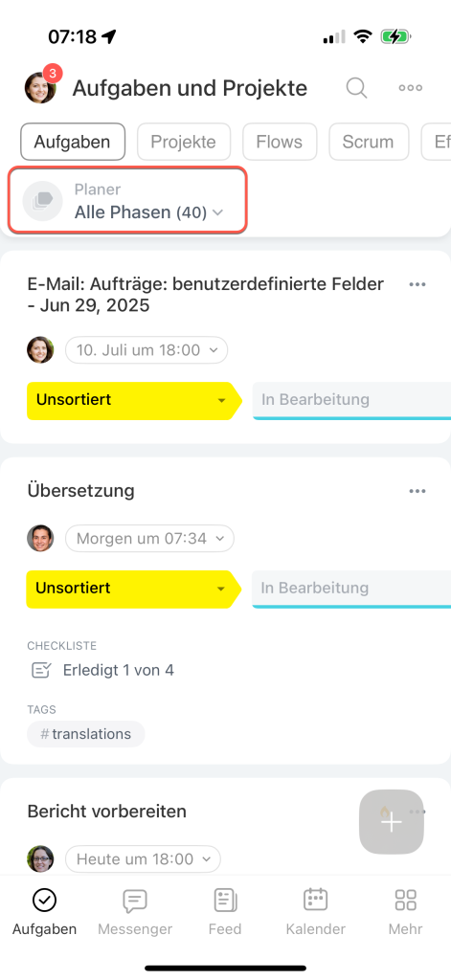Open options menu for the E-Mail task

(417, 284)
